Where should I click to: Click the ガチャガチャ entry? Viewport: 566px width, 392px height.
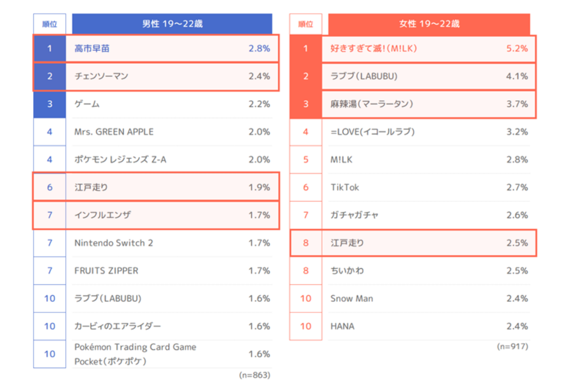pyautogui.click(x=354, y=215)
